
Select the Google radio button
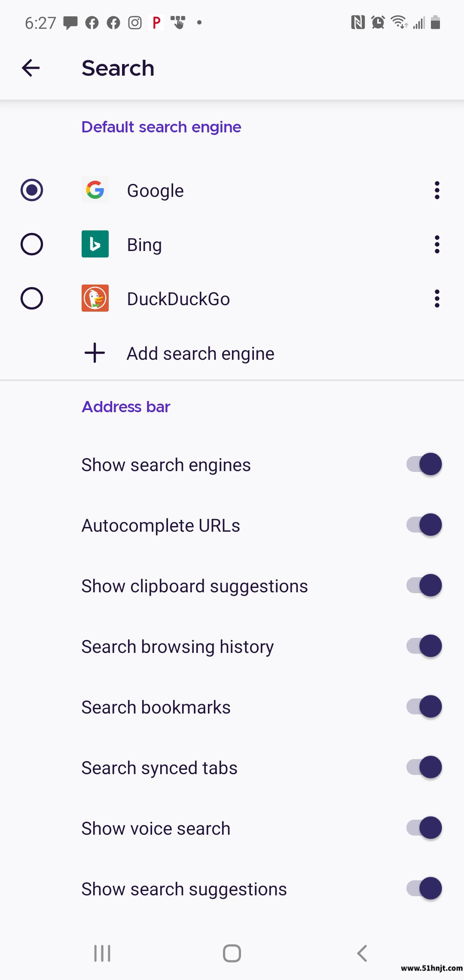tap(32, 190)
